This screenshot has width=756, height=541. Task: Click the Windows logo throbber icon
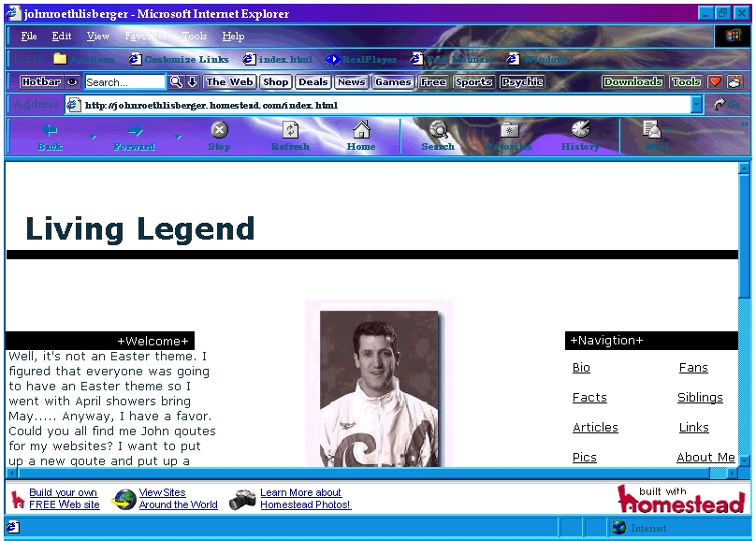[x=733, y=36]
